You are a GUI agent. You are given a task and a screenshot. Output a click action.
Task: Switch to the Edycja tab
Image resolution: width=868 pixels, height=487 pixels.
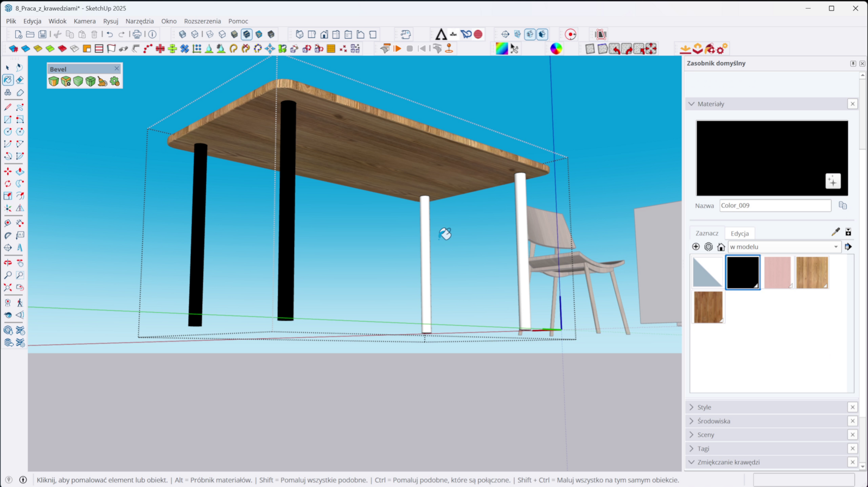(739, 233)
